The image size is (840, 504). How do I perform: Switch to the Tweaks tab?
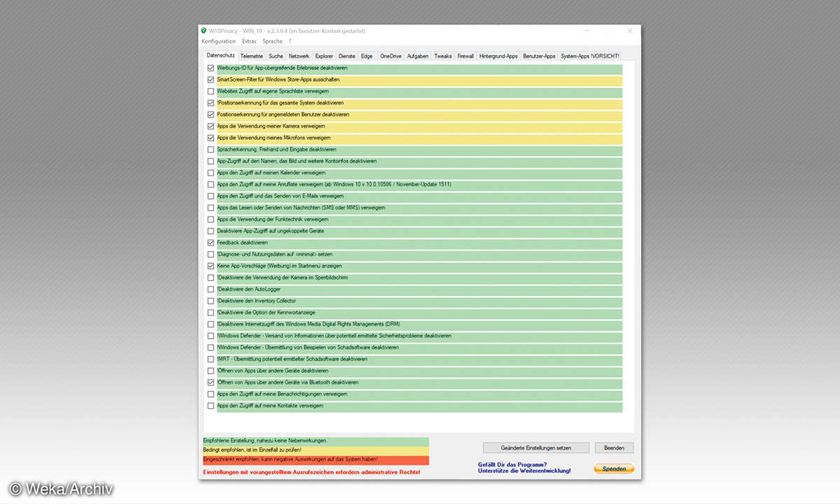pyautogui.click(x=443, y=56)
